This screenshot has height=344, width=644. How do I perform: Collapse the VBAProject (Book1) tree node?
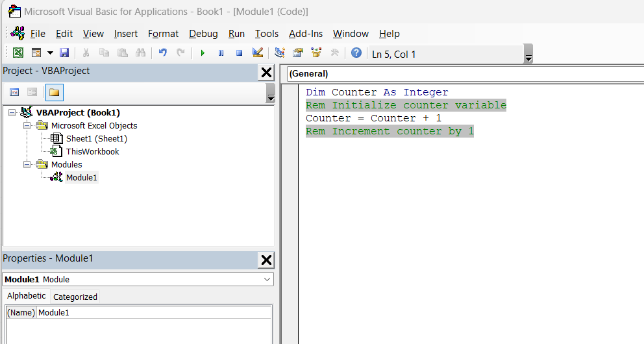[12, 112]
